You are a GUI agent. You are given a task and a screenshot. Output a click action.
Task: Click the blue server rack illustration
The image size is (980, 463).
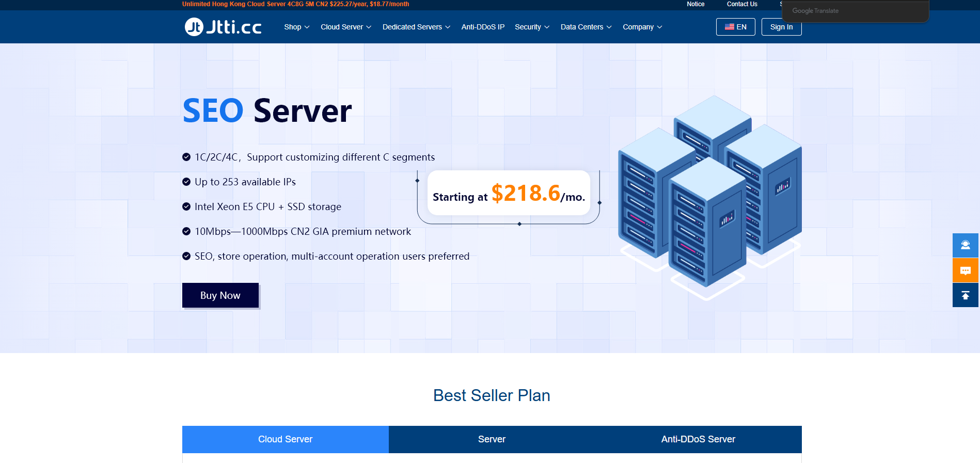[x=709, y=197]
